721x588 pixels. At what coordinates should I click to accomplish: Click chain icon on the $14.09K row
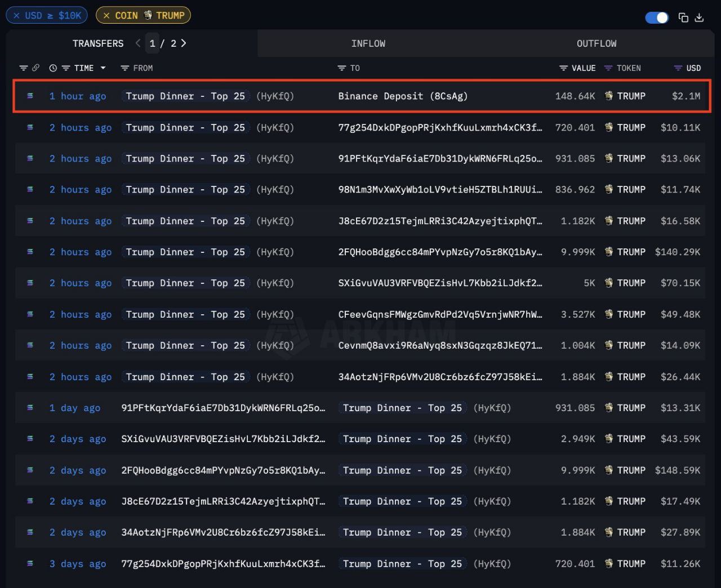coord(30,345)
